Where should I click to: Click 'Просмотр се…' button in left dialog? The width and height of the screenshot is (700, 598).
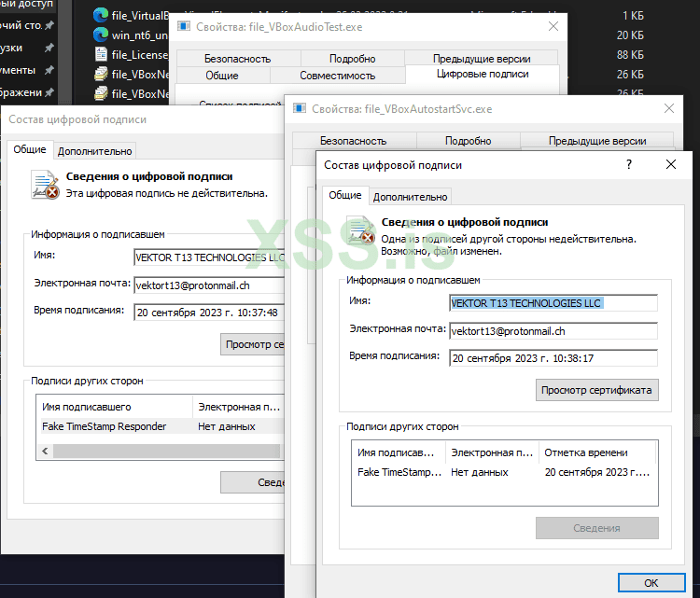253,344
